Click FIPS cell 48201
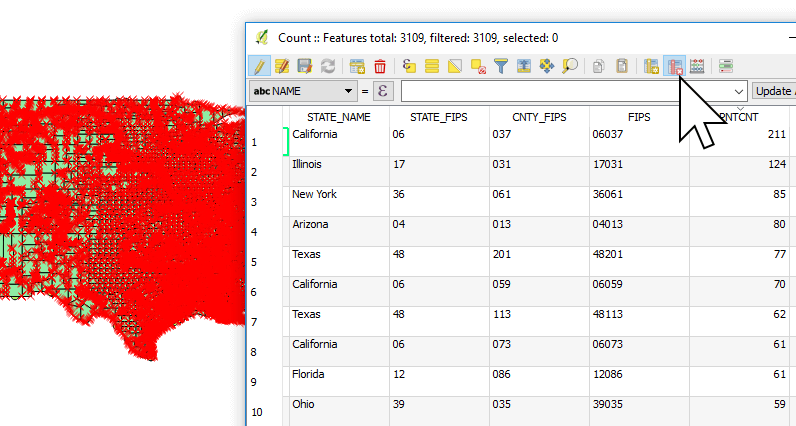This screenshot has width=796, height=426. 639,261
